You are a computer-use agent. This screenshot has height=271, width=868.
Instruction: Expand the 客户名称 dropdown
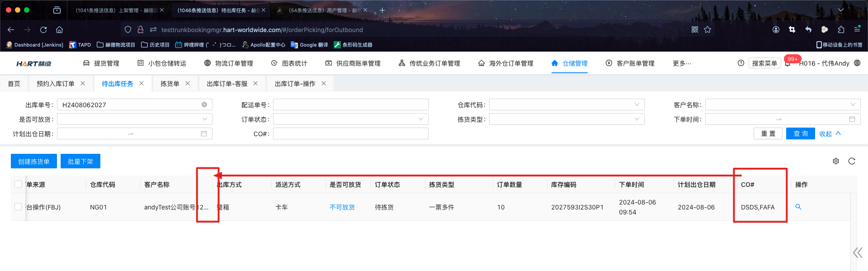[x=782, y=105]
